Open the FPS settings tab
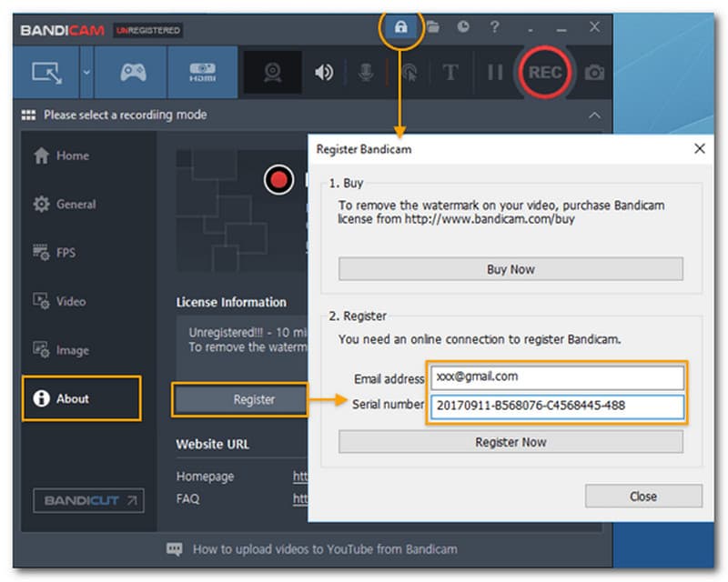The height and width of the screenshot is (582, 728). click(x=55, y=253)
